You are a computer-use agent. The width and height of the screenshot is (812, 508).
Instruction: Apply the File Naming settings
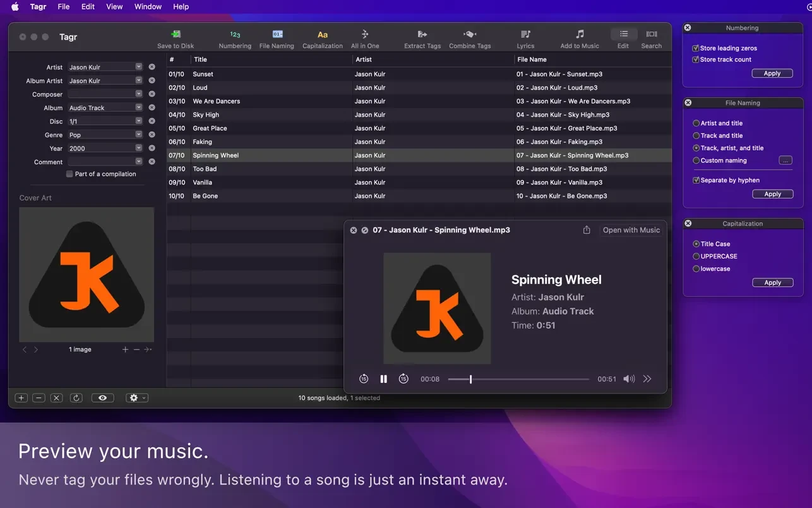pyautogui.click(x=772, y=195)
